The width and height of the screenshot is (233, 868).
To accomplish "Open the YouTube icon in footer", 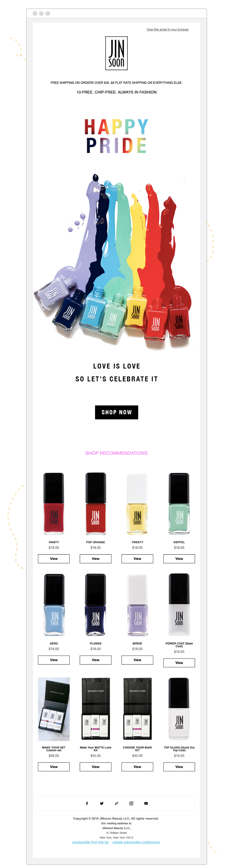I will [146, 803].
